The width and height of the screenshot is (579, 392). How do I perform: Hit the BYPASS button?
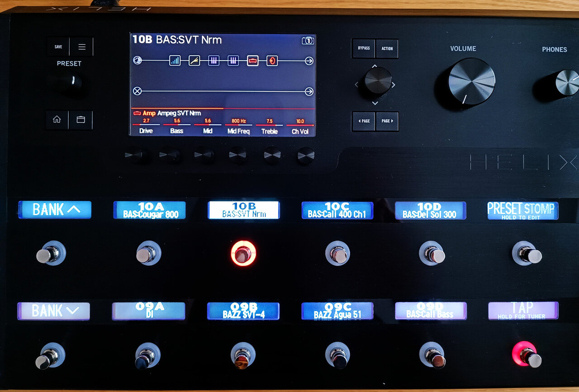(363, 48)
